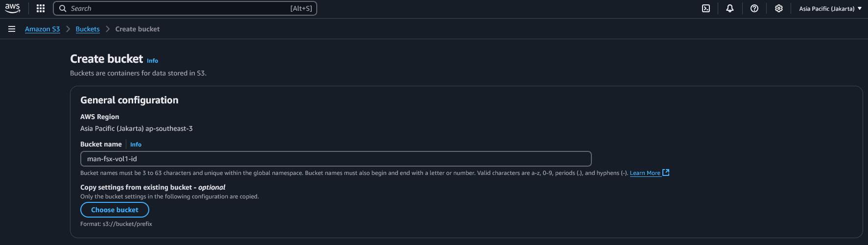Viewport: 868px width, 245px height.
Task: Open the services grid menu icon
Action: [x=41, y=8]
